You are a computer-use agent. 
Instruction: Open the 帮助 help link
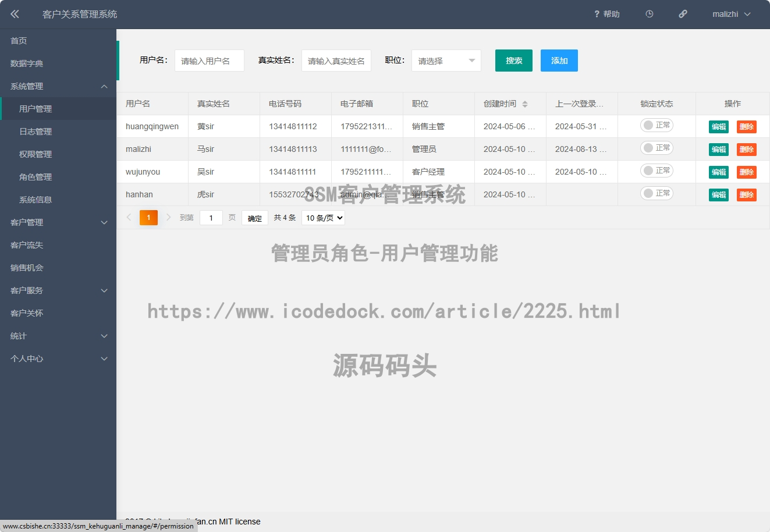pyautogui.click(x=607, y=14)
